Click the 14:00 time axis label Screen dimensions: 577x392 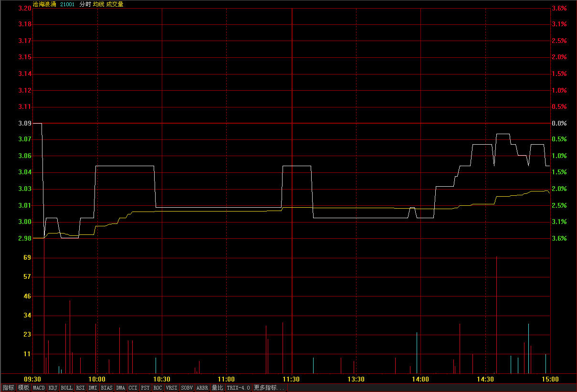click(420, 379)
